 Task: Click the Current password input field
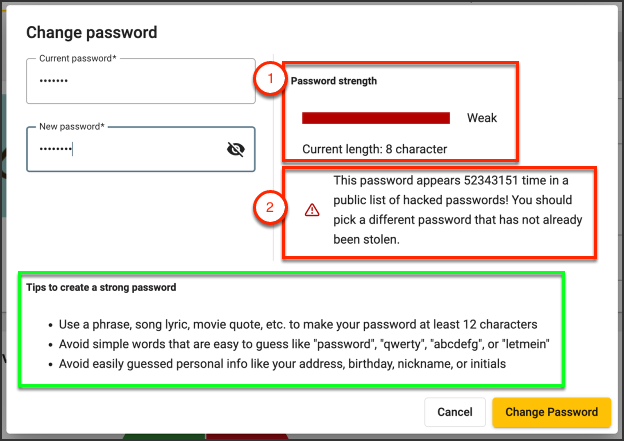tap(141, 81)
